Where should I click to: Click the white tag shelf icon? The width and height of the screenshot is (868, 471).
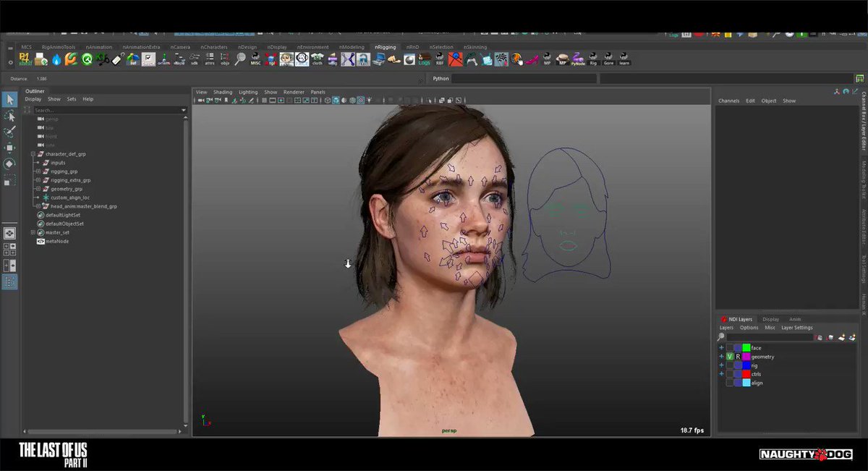[117, 59]
